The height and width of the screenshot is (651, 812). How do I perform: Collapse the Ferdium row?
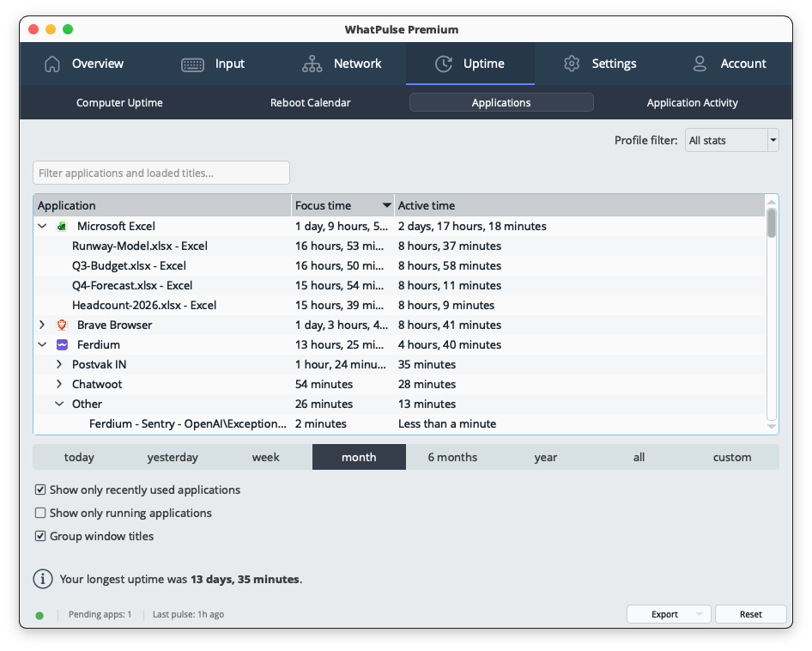click(x=42, y=344)
